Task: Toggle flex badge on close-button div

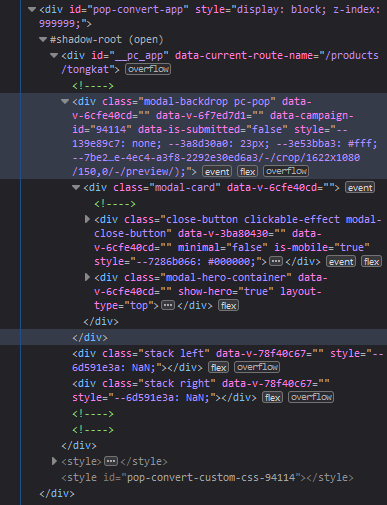Action: pyautogui.click(x=371, y=261)
